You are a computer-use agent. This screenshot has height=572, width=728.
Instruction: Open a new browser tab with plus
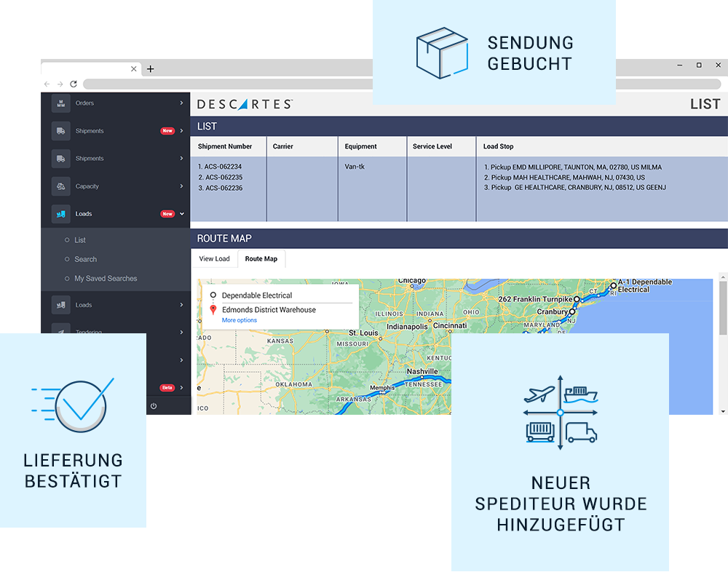tap(151, 68)
